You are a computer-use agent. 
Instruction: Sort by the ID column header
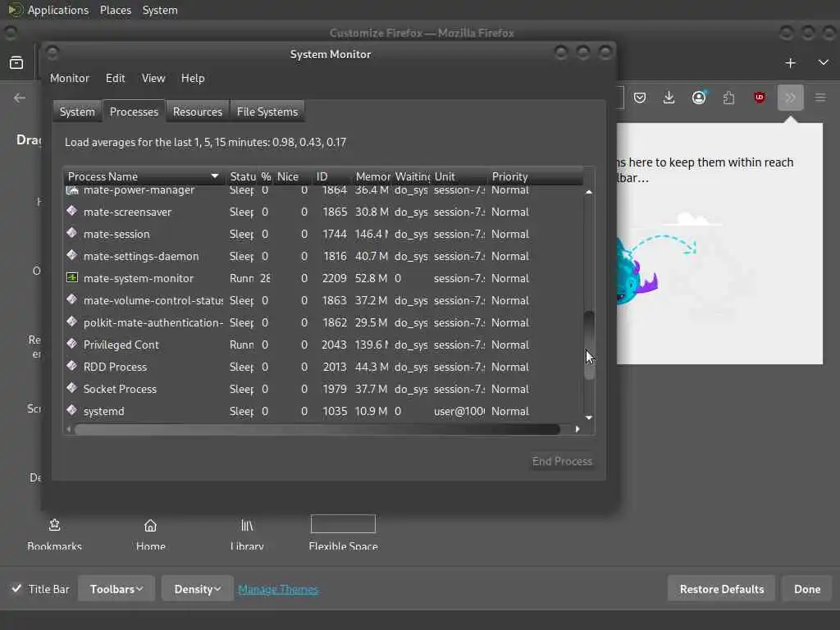point(332,176)
